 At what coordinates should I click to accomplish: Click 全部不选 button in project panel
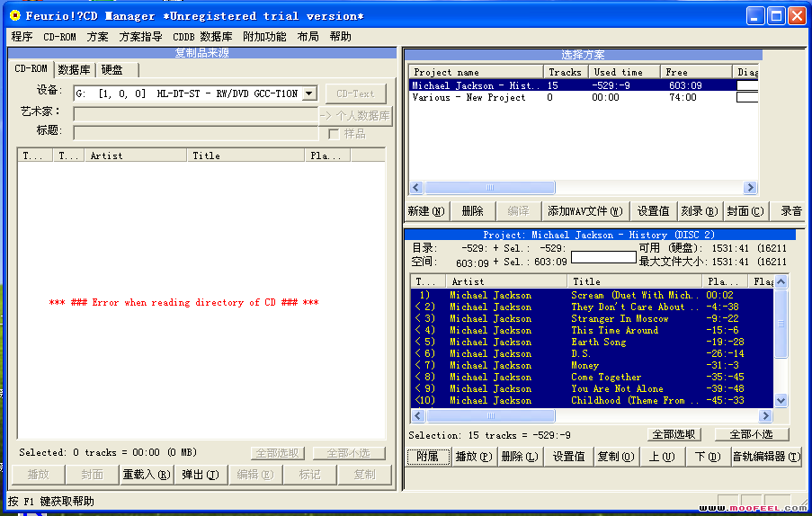tap(752, 435)
